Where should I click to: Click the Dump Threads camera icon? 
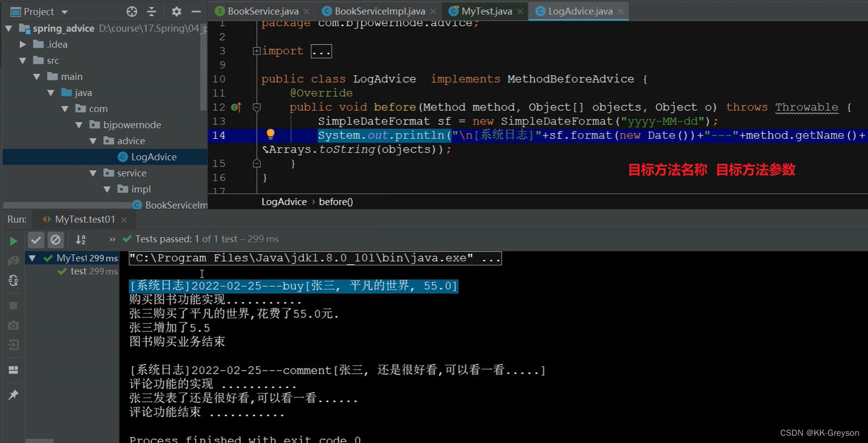click(13, 325)
